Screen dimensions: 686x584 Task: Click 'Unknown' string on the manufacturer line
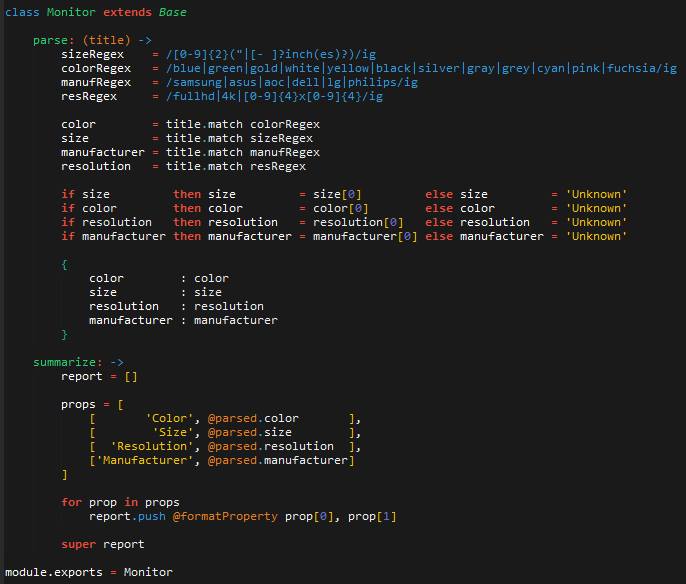coord(596,236)
